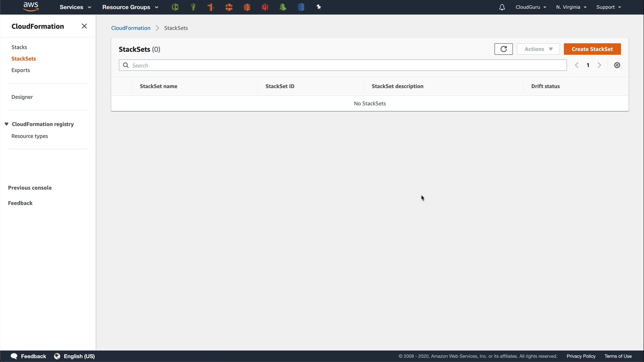Open Stacks in the sidebar

coord(19,47)
